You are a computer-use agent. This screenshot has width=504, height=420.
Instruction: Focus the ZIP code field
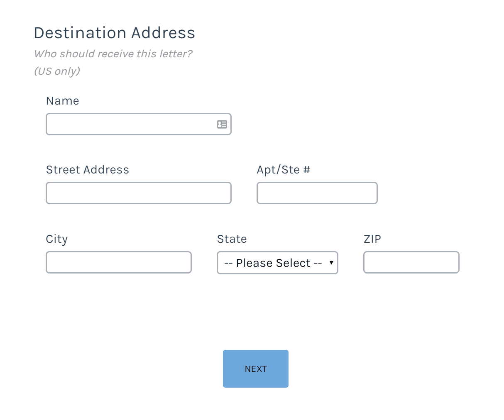[x=411, y=262]
